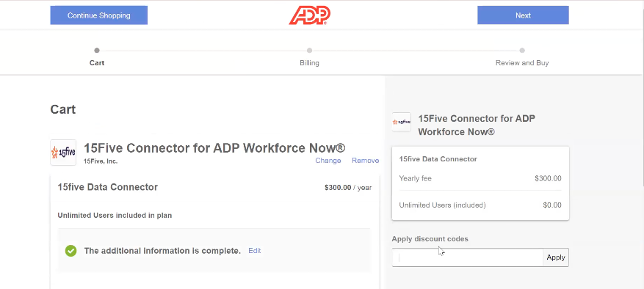Click the ADP logo in header
The height and width of the screenshot is (289, 644).
pyautogui.click(x=310, y=15)
